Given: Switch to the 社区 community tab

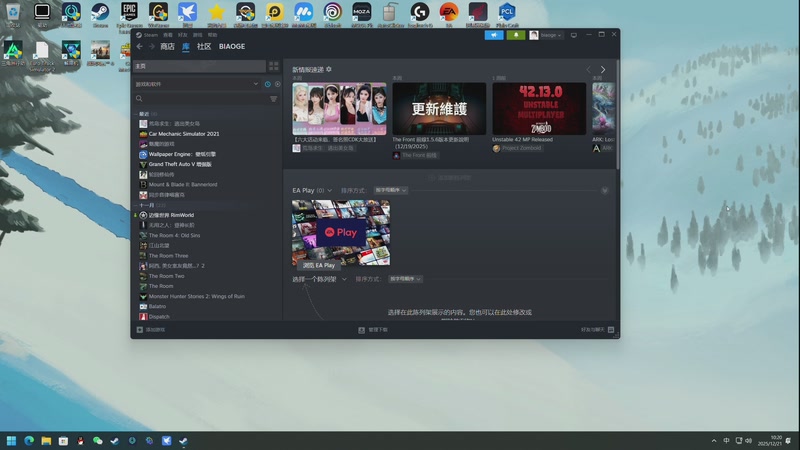Looking at the screenshot, I should tap(204, 46).
